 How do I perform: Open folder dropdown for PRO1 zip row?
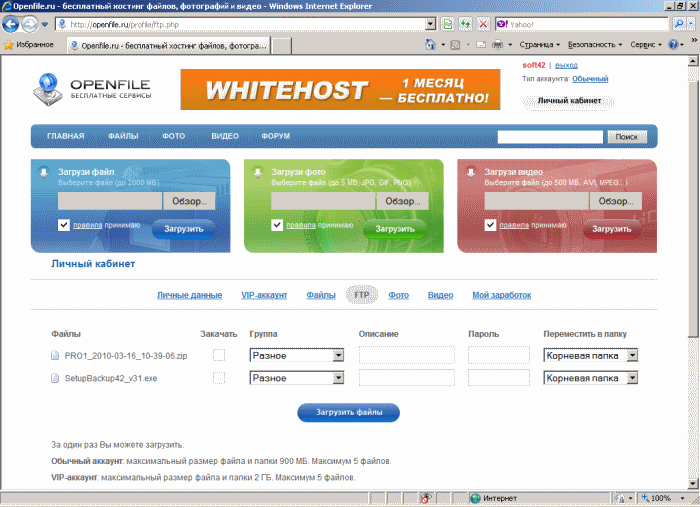591,355
